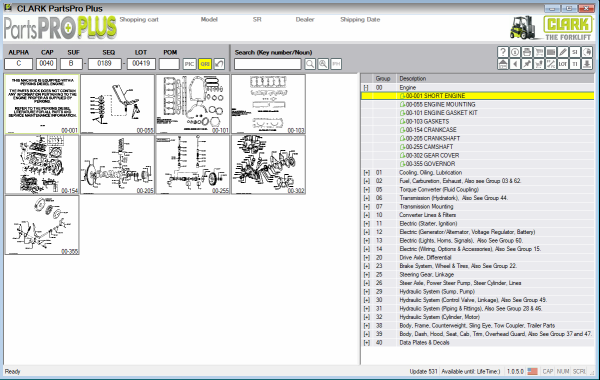Image resolution: width=600 pixels, height=380 pixels.
Task: Collapse group 00 Engine
Action: click(366, 88)
